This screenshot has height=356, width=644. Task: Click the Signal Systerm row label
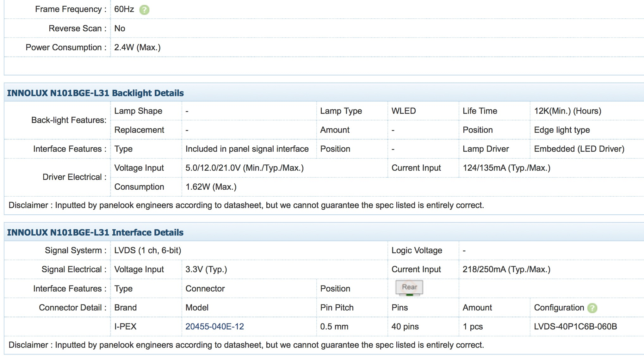[x=76, y=250]
